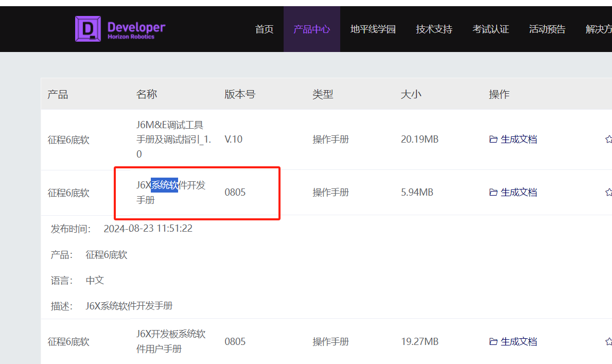
Task: Click the partially visible 解决方 nav item
Action: (599, 29)
